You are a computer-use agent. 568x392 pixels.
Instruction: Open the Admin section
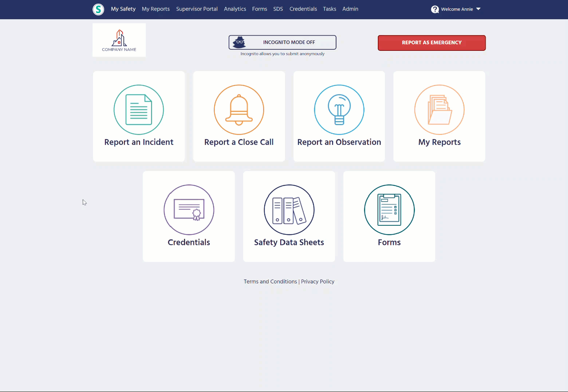click(x=350, y=9)
